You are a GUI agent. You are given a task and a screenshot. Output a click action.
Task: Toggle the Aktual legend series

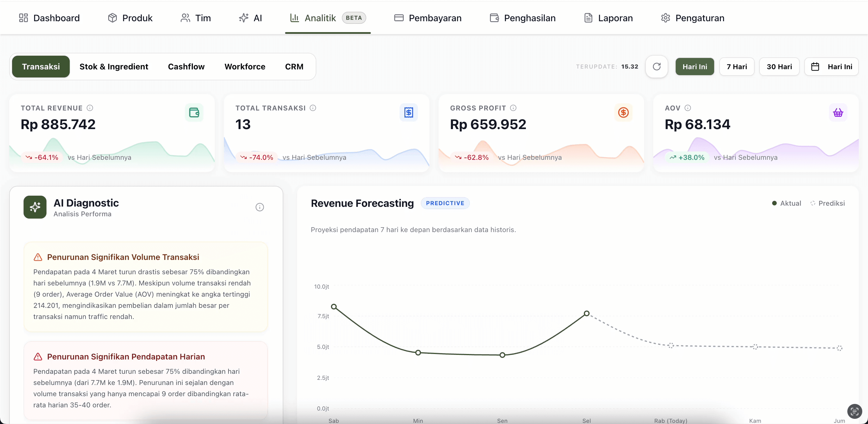click(787, 203)
